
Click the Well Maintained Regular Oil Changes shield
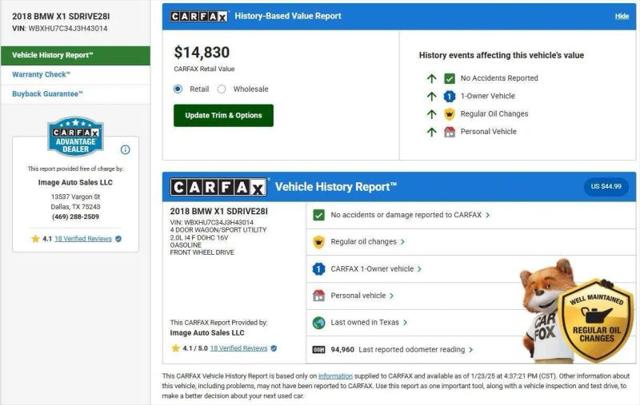(597, 320)
